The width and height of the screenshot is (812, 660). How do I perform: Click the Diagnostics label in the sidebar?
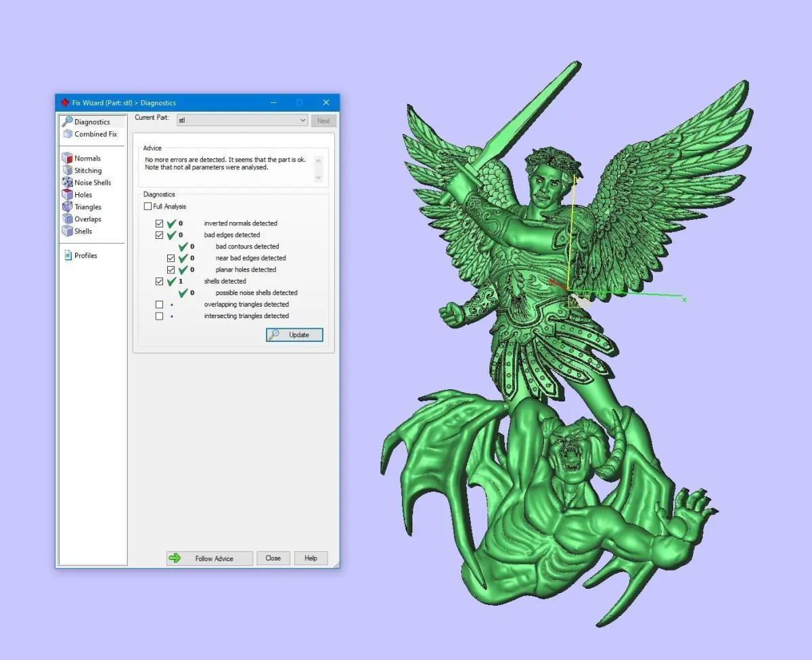click(x=92, y=122)
